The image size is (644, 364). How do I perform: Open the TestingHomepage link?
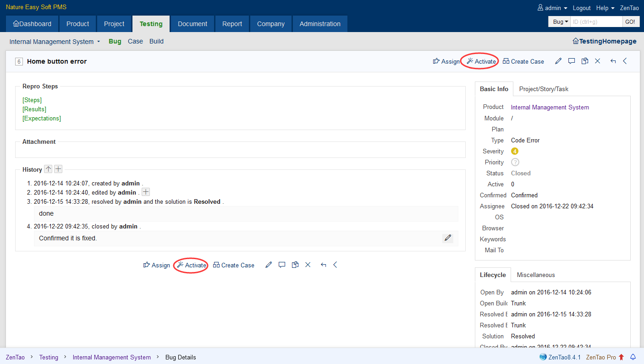tap(604, 41)
